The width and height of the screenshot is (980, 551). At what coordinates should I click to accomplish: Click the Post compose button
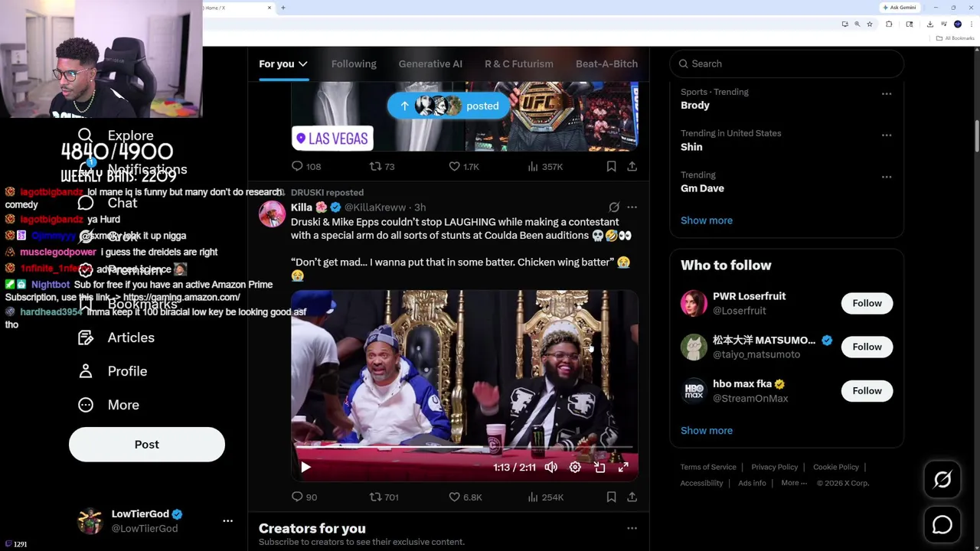pyautogui.click(x=147, y=445)
